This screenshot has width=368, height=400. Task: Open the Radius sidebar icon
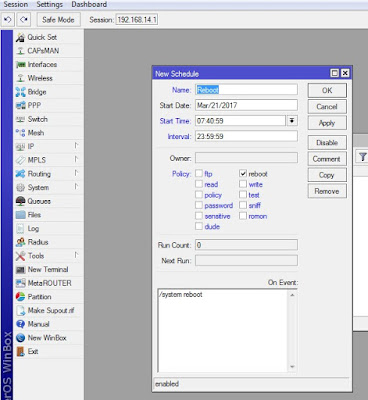(20, 242)
